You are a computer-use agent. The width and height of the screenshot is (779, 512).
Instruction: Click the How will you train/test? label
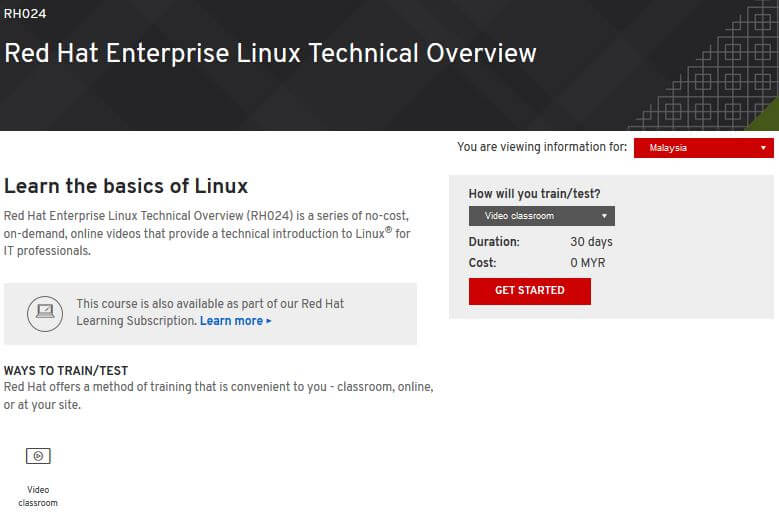[534, 194]
